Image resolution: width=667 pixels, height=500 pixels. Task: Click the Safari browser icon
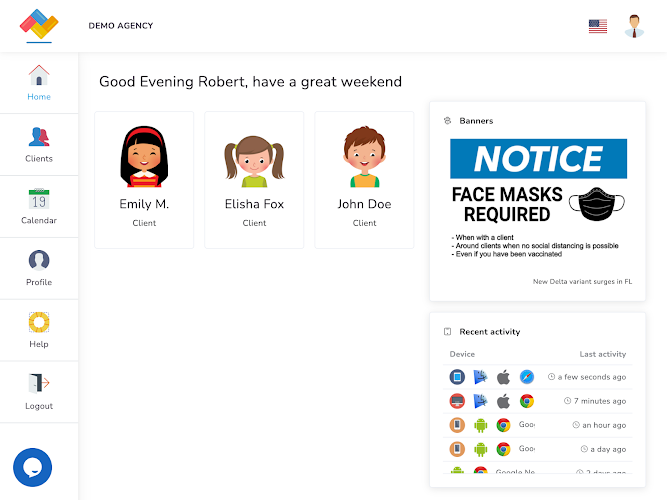527,377
